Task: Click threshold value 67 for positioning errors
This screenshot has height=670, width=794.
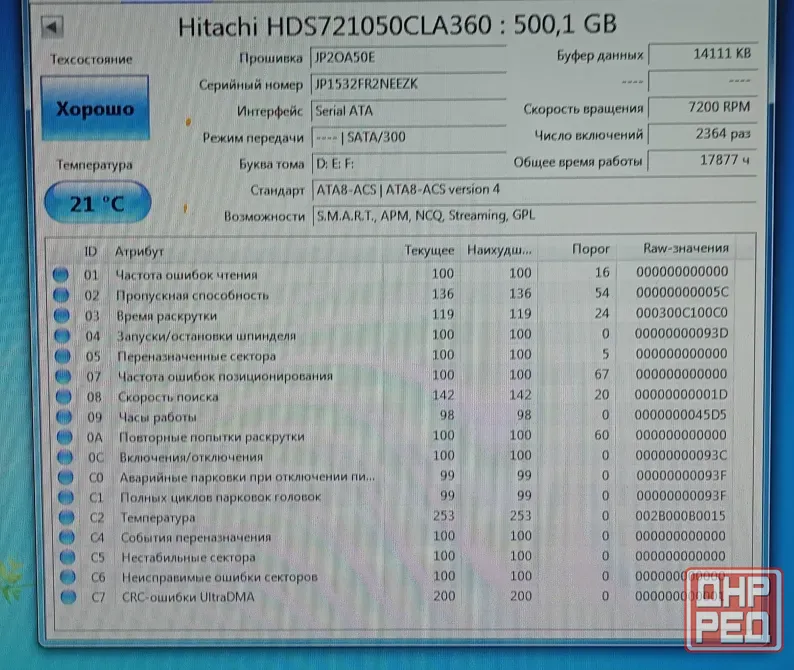Action: point(601,374)
